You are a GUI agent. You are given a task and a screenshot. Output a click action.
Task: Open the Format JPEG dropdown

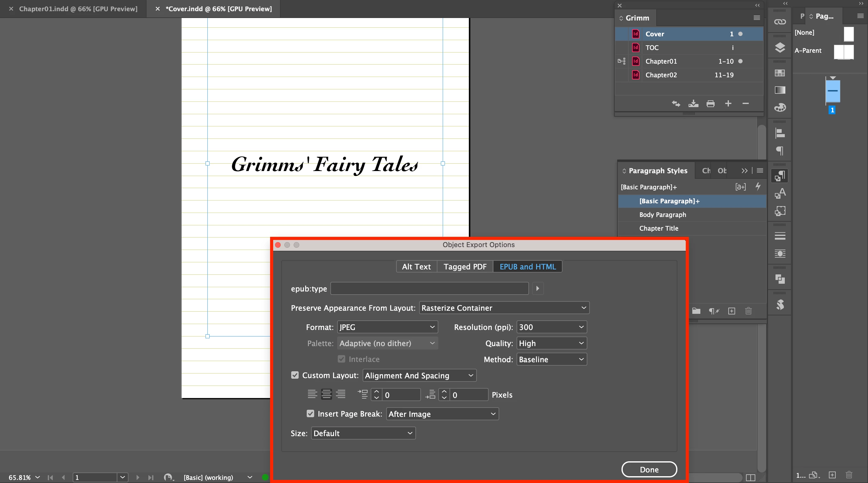coord(387,327)
